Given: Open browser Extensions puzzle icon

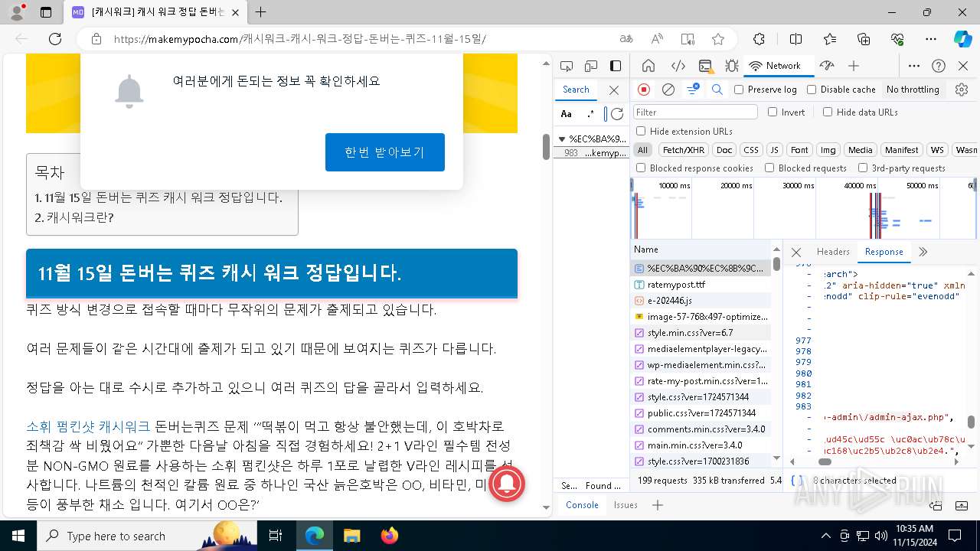Looking at the screenshot, I should [759, 39].
